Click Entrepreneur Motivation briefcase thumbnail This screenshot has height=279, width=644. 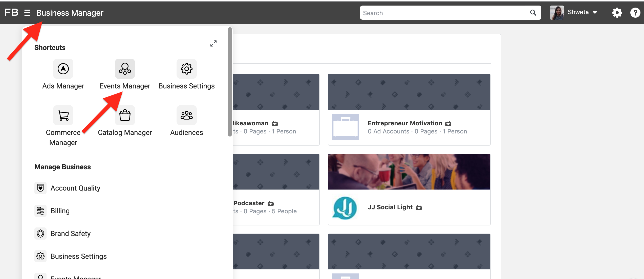(345, 127)
